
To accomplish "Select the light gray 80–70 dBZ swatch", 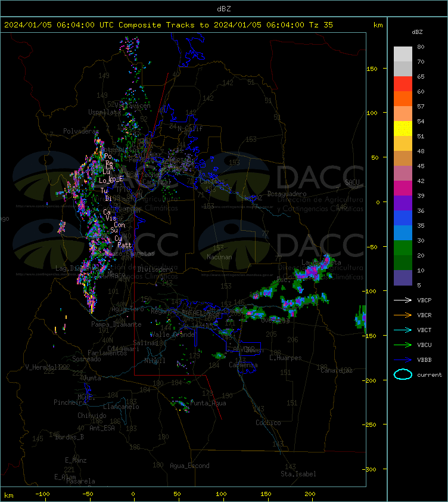I will click(403, 54).
